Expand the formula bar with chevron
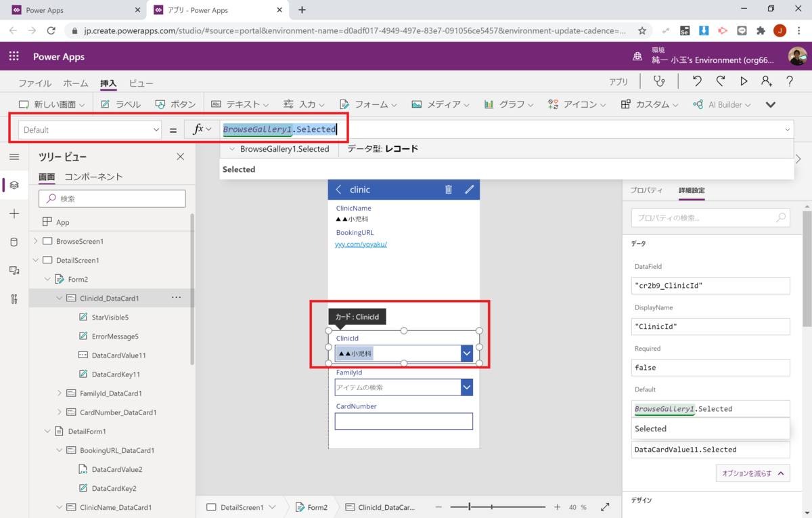This screenshot has width=812, height=518. (788, 129)
